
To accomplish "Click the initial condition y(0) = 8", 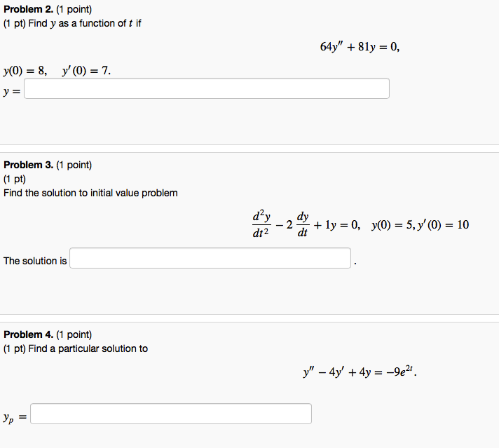I will point(25,70).
